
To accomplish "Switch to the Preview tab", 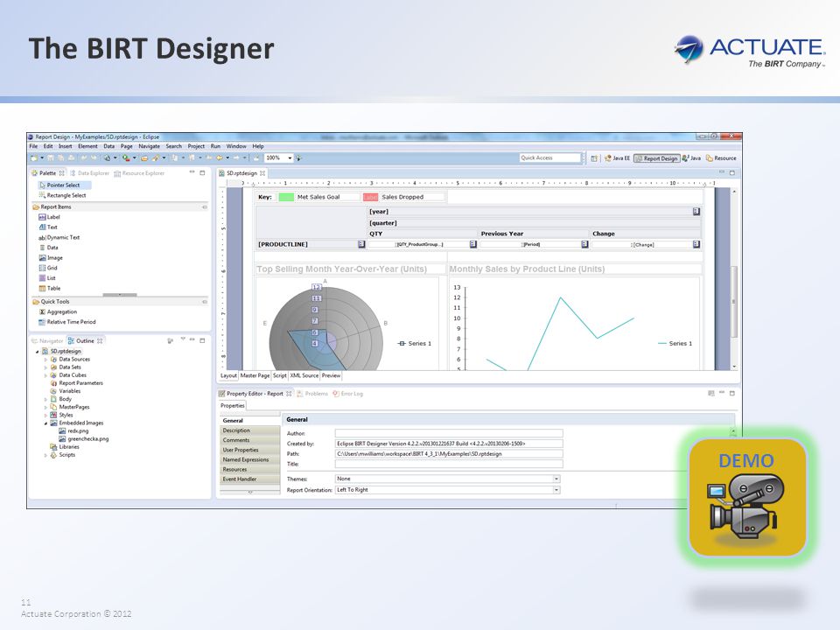I will tap(331, 375).
